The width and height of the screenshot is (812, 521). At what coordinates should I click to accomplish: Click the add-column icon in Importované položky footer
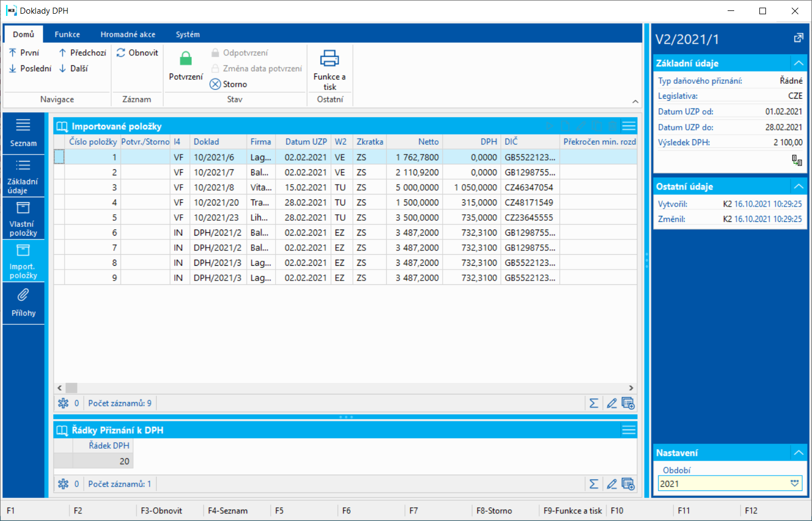click(x=628, y=404)
